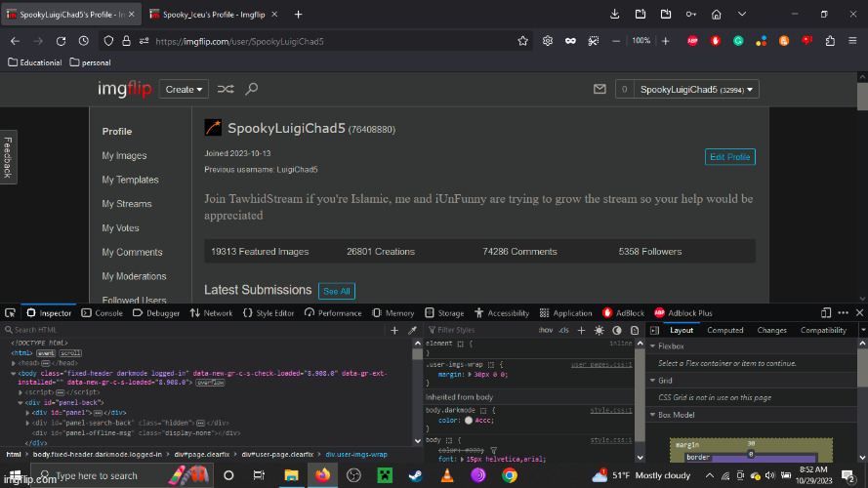The width and height of the screenshot is (868, 488).
Task: Collapse the div panel-back node
Action: point(21,403)
